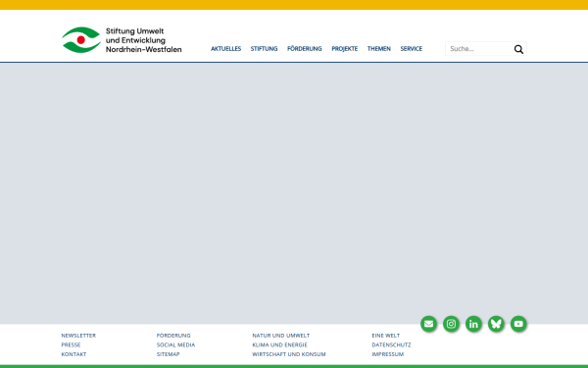This screenshot has width=588, height=368.
Task: Open the LinkedIn social icon
Action: coord(473,324)
